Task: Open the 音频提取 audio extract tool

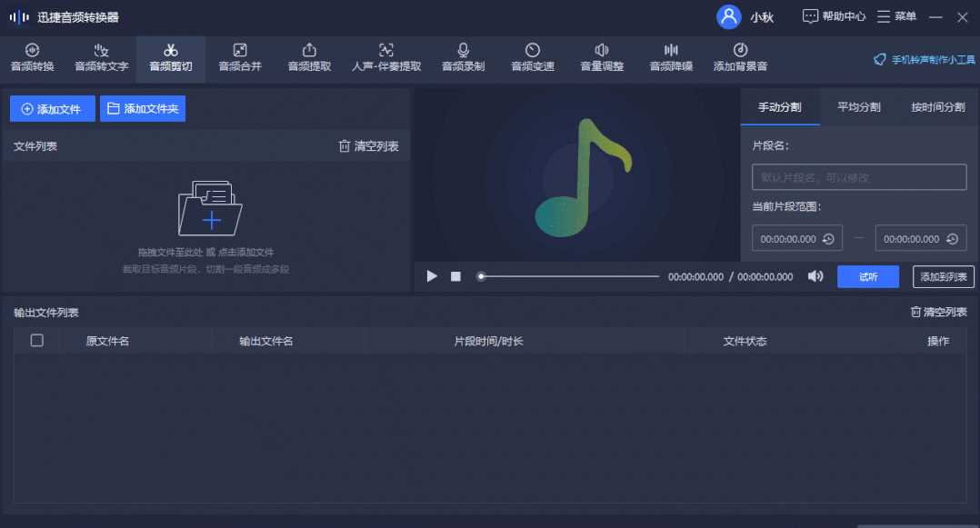Action: point(309,57)
